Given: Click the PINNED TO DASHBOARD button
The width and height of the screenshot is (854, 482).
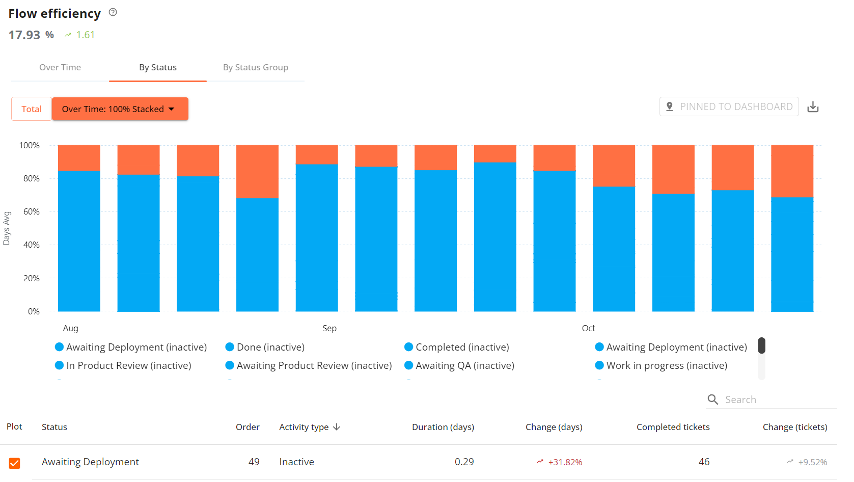Looking at the screenshot, I should (x=729, y=107).
